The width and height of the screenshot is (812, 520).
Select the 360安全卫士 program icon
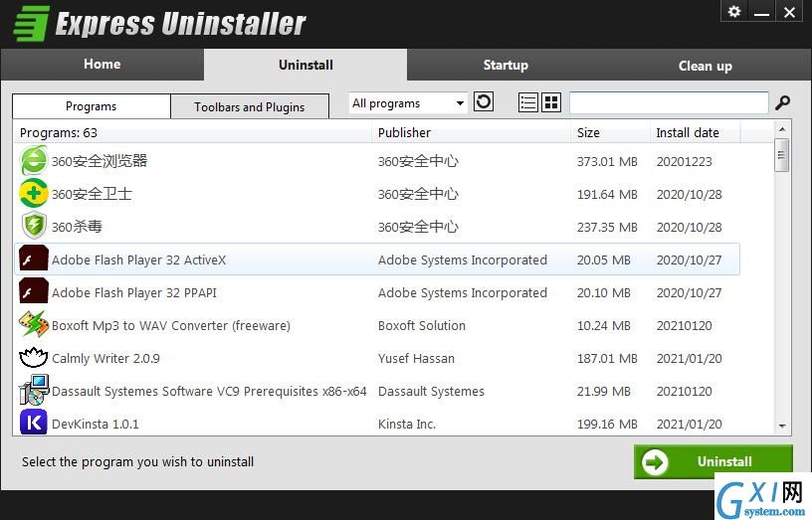point(34,194)
